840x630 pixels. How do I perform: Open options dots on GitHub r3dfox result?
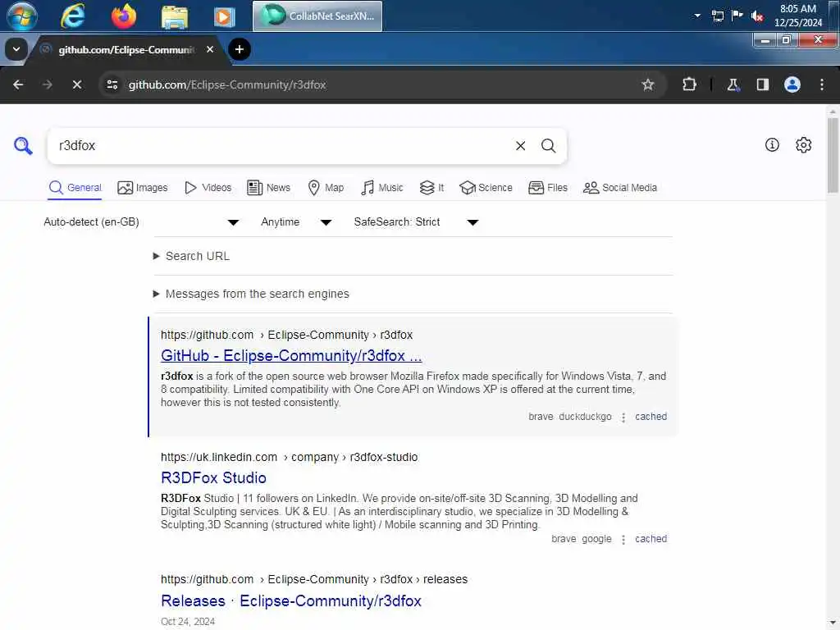pyautogui.click(x=623, y=418)
